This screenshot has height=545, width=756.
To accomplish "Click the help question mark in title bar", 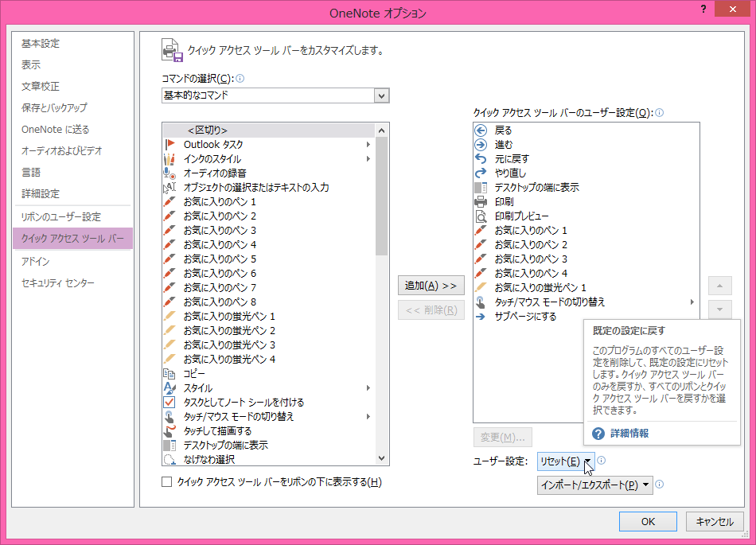I will click(x=703, y=10).
